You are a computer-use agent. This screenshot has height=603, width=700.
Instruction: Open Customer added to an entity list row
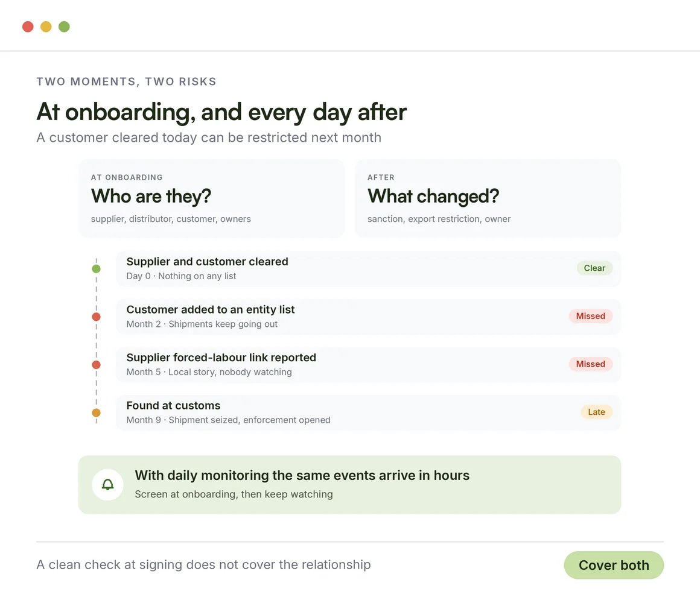(x=368, y=317)
